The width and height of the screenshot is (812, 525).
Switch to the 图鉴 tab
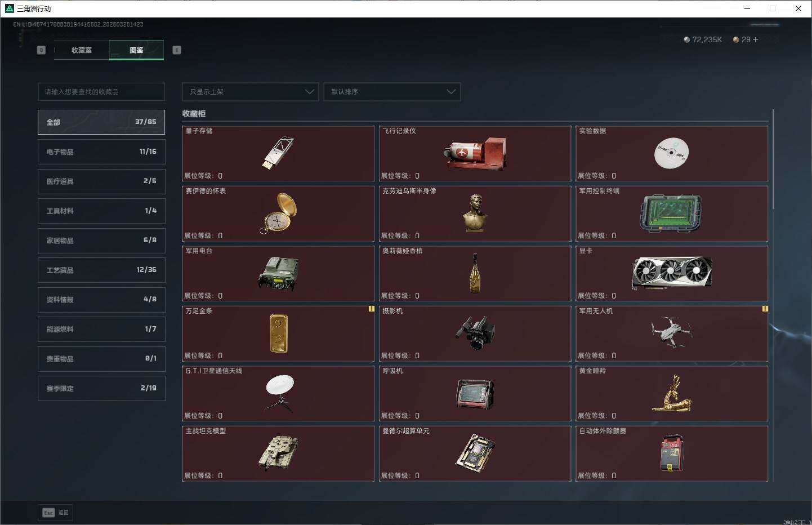click(136, 50)
